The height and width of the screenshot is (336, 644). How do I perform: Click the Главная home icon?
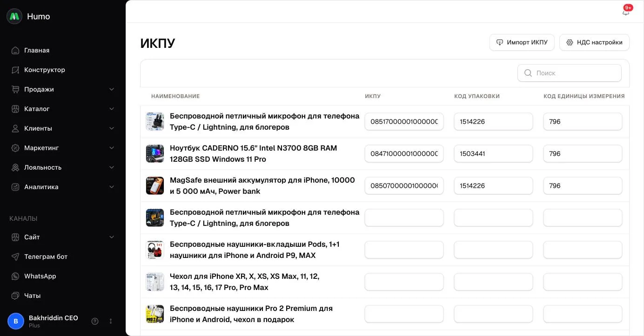(x=15, y=50)
